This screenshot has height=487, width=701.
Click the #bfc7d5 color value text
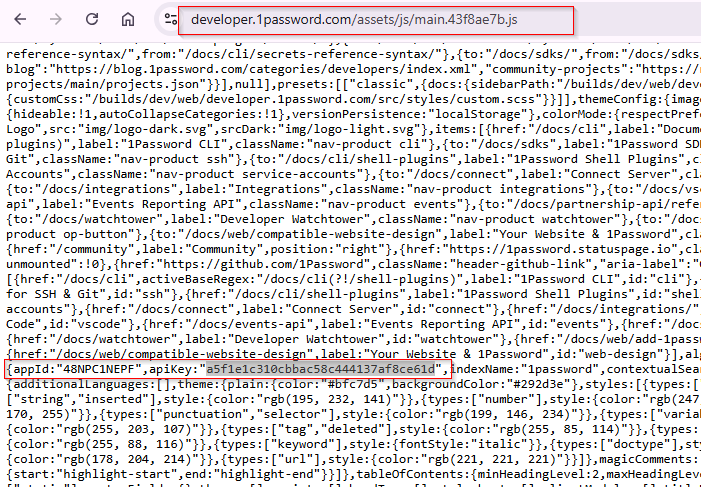[x=354, y=385]
